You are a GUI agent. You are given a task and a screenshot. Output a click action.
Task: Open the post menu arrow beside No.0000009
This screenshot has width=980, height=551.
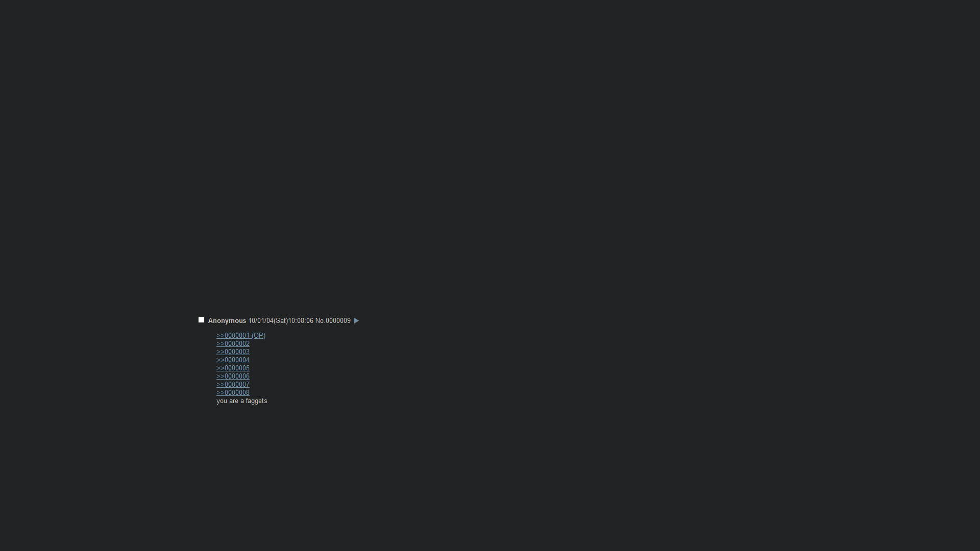(356, 321)
